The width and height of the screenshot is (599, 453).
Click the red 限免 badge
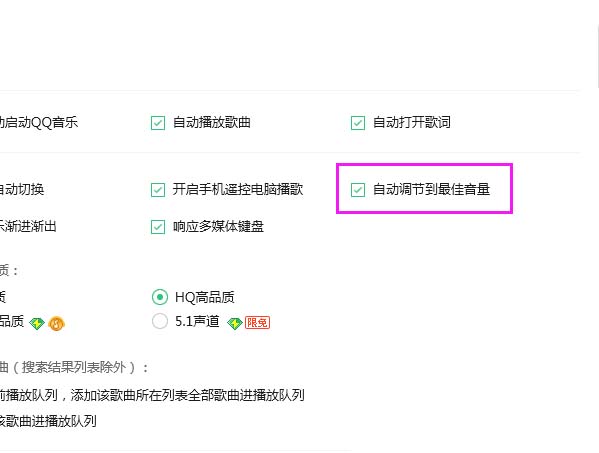[x=257, y=323]
